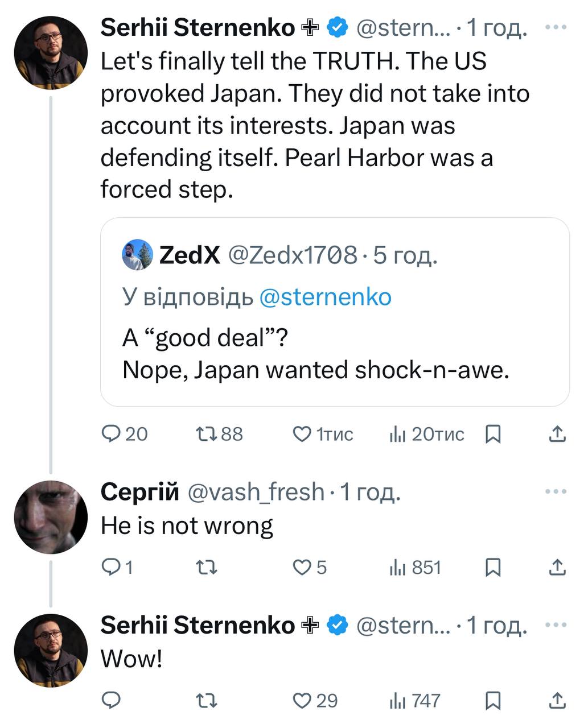Open more options on Сергій's reply
This screenshot has height=728, width=584.
click(x=556, y=492)
